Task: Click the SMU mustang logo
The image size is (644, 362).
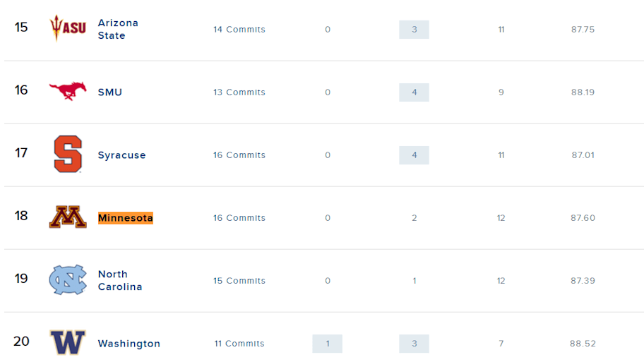Action: (68, 91)
